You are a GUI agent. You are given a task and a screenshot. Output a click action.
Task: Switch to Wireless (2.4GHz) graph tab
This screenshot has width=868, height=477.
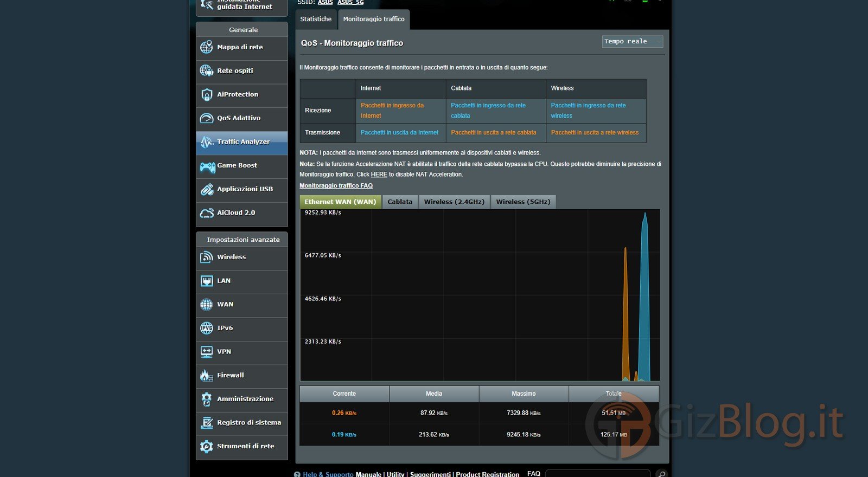(454, 202)
